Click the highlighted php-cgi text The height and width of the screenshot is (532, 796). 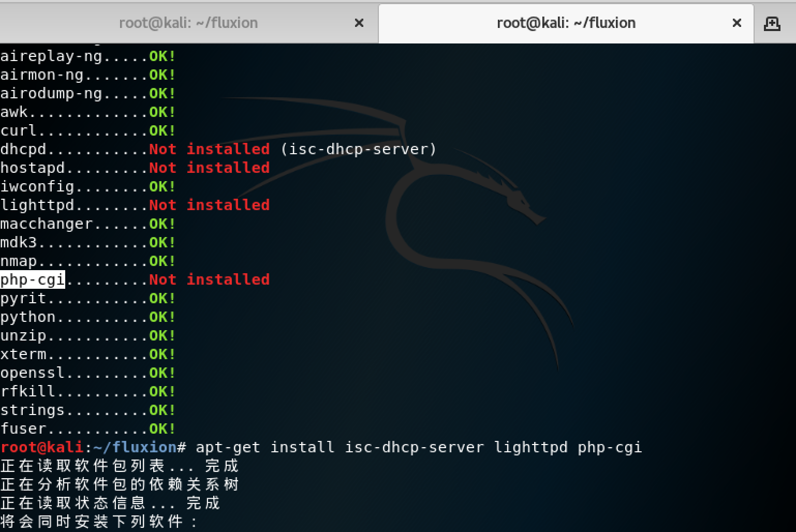(x=33, y=280)
